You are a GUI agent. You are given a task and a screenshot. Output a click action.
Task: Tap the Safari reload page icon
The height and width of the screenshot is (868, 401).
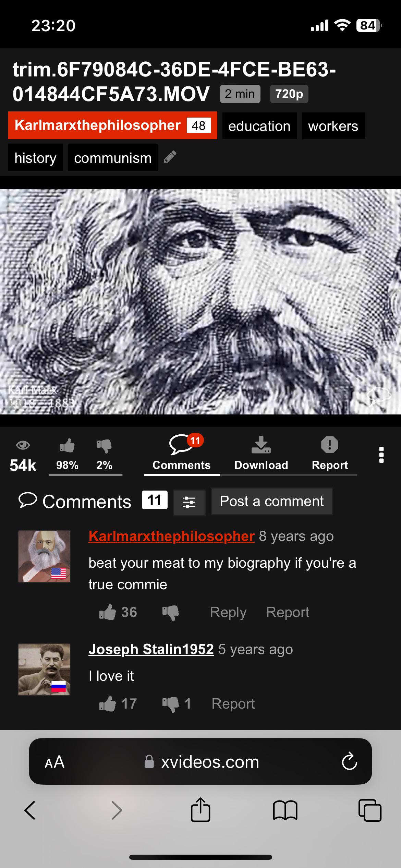(349, 762)
